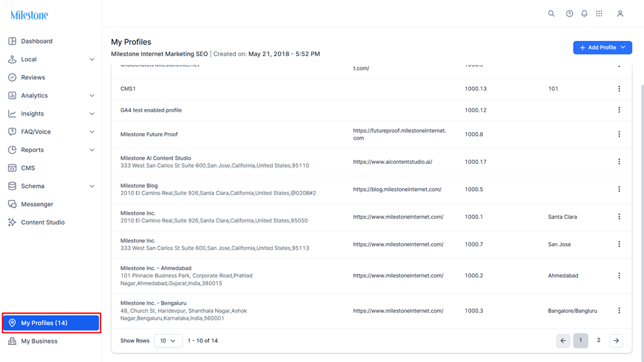Click the Content Studio sparkle icon
This screenshot has height=362, width=644.
pyautogui.click(x=13, y=223)
